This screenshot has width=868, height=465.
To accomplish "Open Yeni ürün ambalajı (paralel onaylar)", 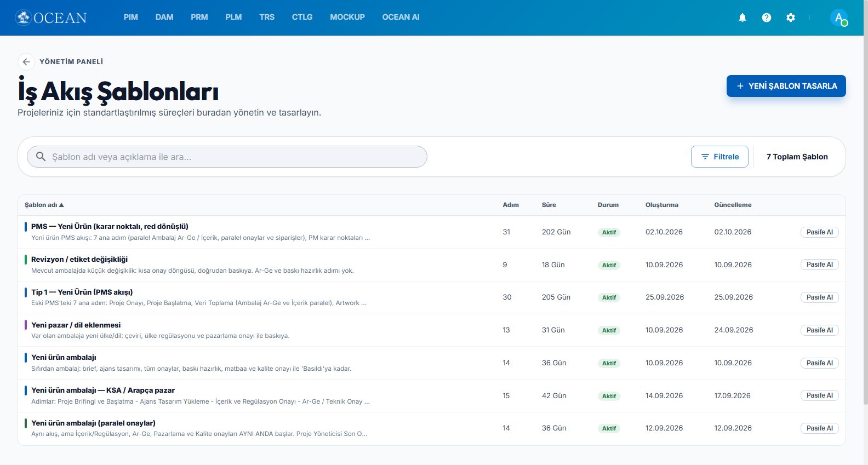I will [93, 423].
